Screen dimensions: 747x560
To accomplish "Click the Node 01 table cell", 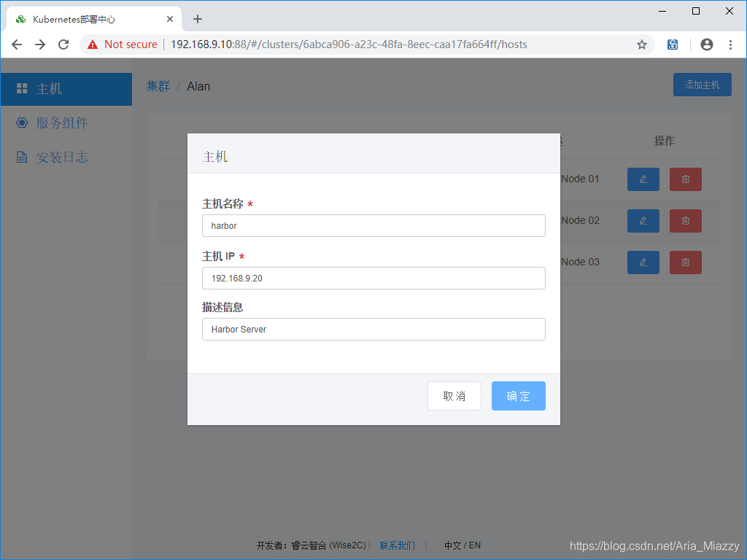I will (x=580, y=179).
